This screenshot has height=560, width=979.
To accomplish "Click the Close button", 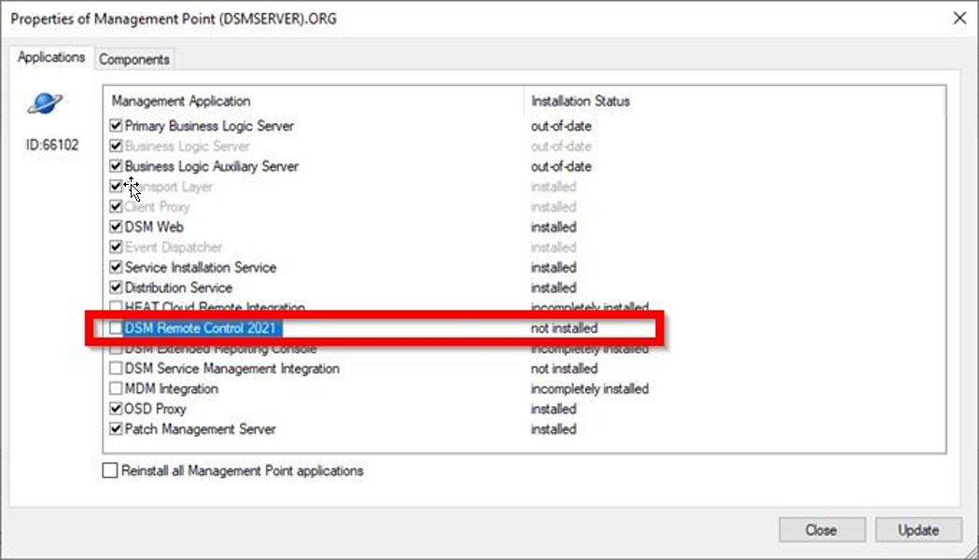I will [x=821, y=529].
